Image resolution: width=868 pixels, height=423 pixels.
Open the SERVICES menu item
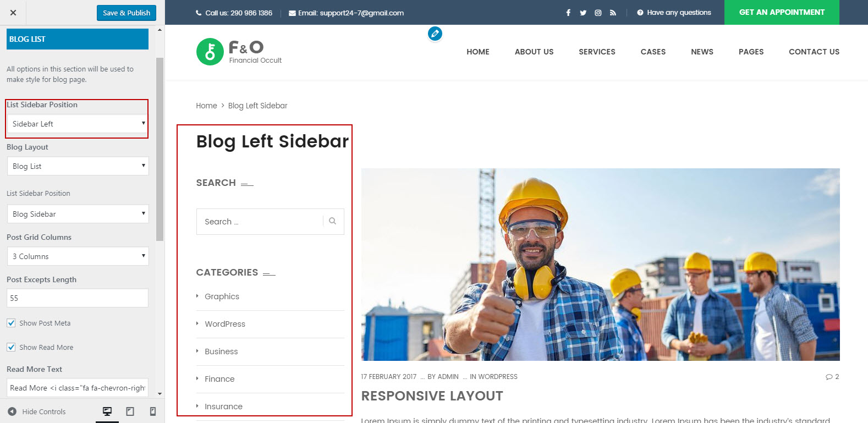(597, 52)
